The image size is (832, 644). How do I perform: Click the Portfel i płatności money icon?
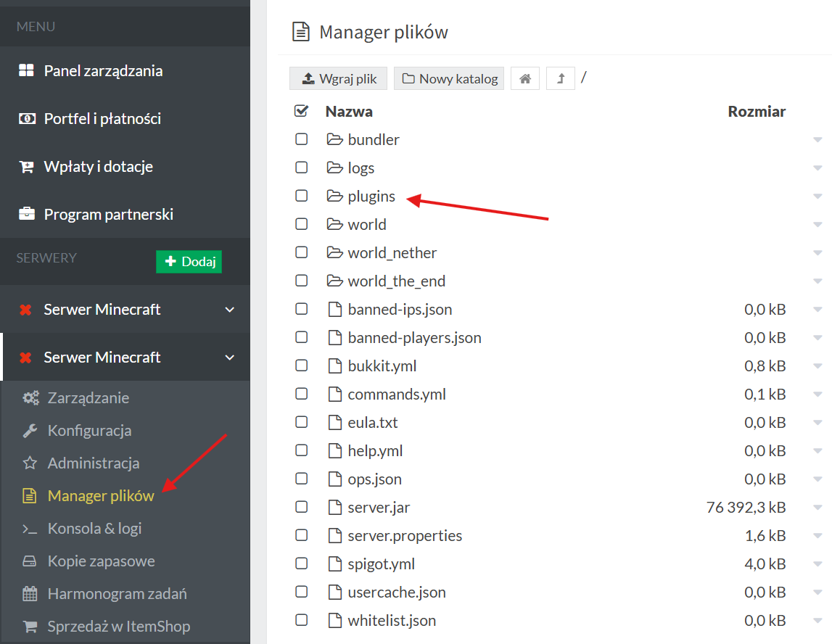point(26,118)
